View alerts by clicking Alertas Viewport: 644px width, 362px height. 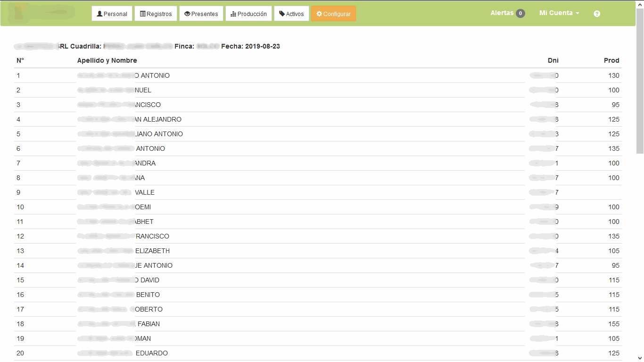click(x=501, y=13)
